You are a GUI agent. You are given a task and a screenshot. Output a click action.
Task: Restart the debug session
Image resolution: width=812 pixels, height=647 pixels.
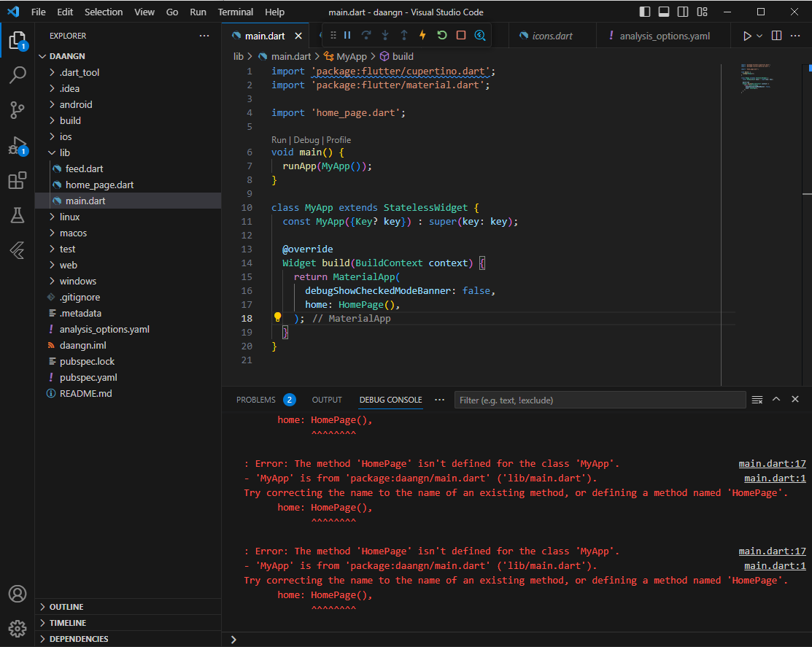pyautogui.click(x=441, y=35)
